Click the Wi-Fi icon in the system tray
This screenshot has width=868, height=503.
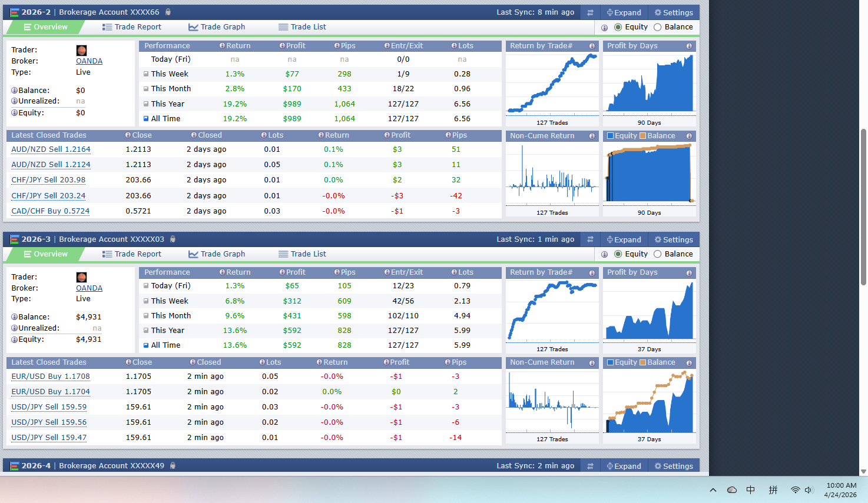pos(795,490)
